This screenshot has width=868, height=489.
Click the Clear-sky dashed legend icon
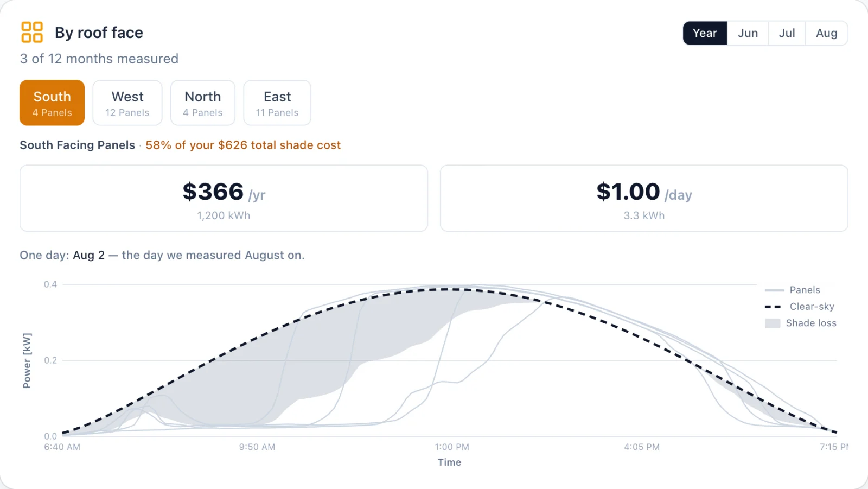click(773, 307)
